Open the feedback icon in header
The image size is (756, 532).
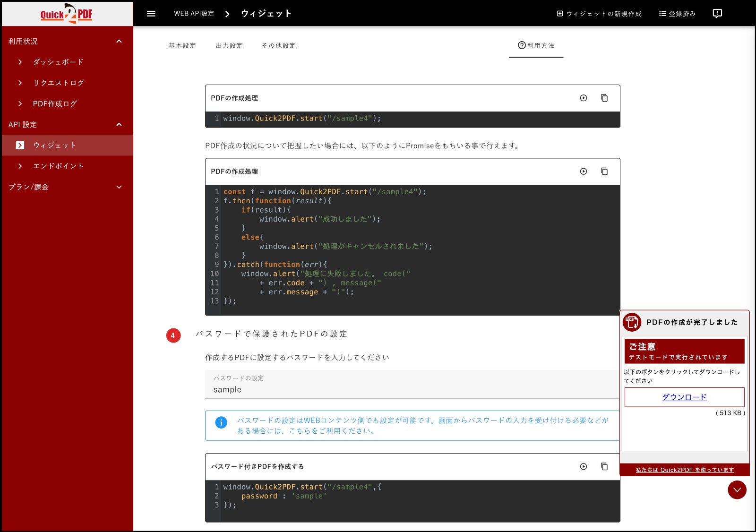point(717,14)
